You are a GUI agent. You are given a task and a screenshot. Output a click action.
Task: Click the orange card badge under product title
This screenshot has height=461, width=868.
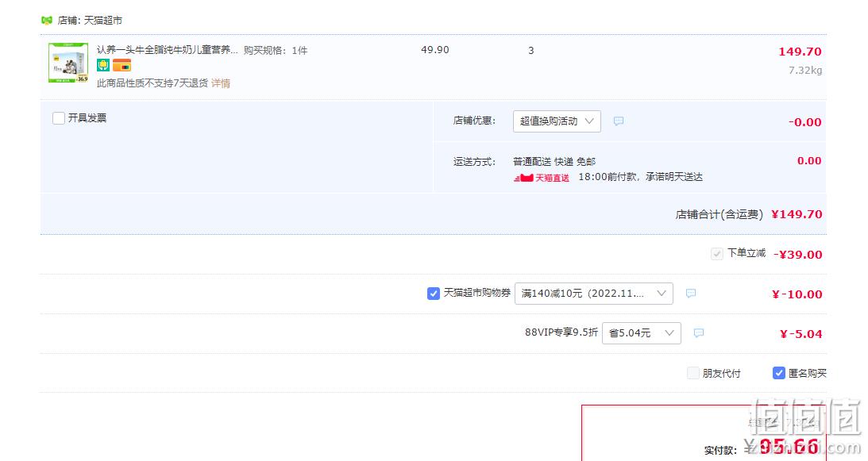point(122,66)
